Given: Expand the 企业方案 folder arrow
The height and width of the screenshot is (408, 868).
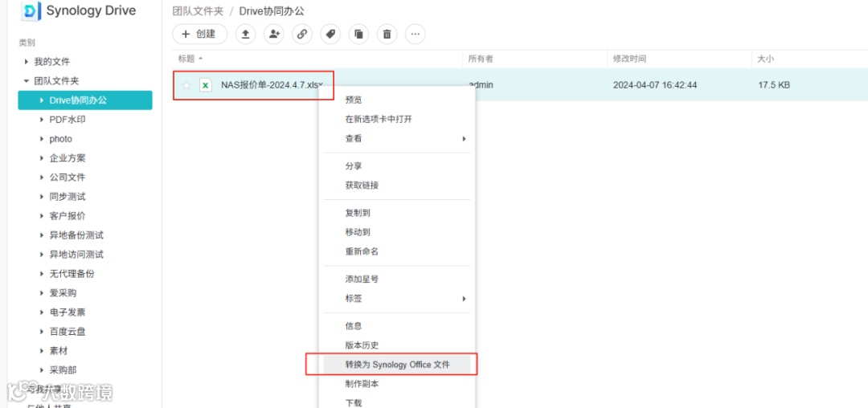Looking at the screenshot, I should coord(42,158).
